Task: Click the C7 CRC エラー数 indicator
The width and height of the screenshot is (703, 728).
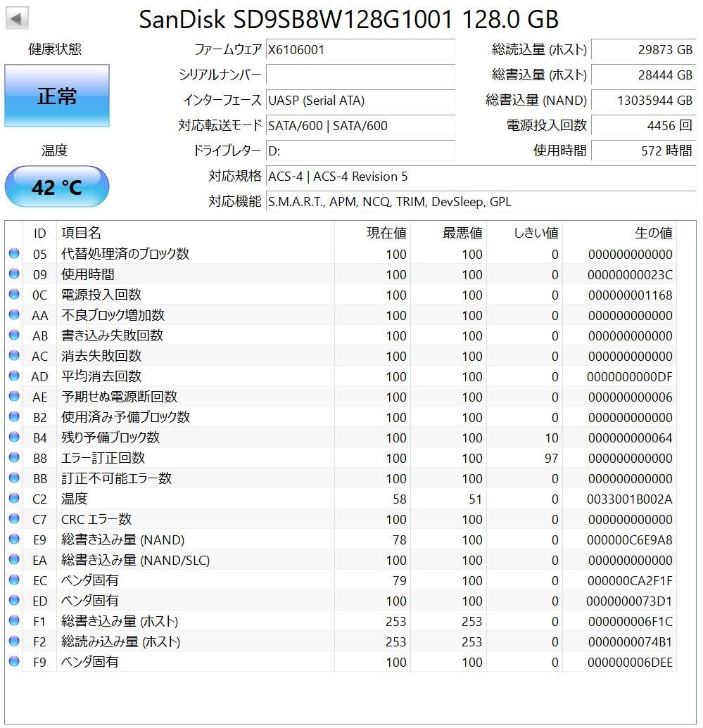Action: tap(14, 519)
